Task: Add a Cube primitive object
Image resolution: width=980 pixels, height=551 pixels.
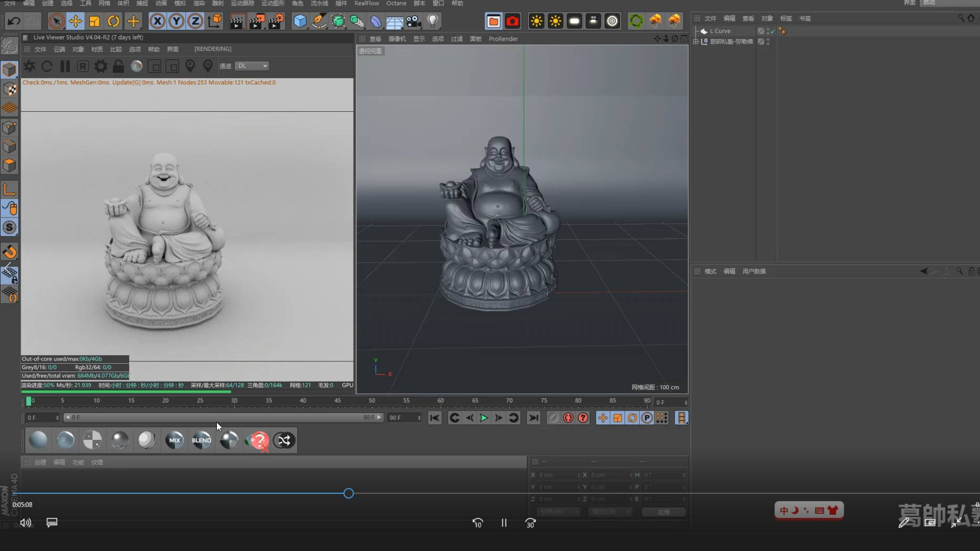Action: (x=300, y=21)
